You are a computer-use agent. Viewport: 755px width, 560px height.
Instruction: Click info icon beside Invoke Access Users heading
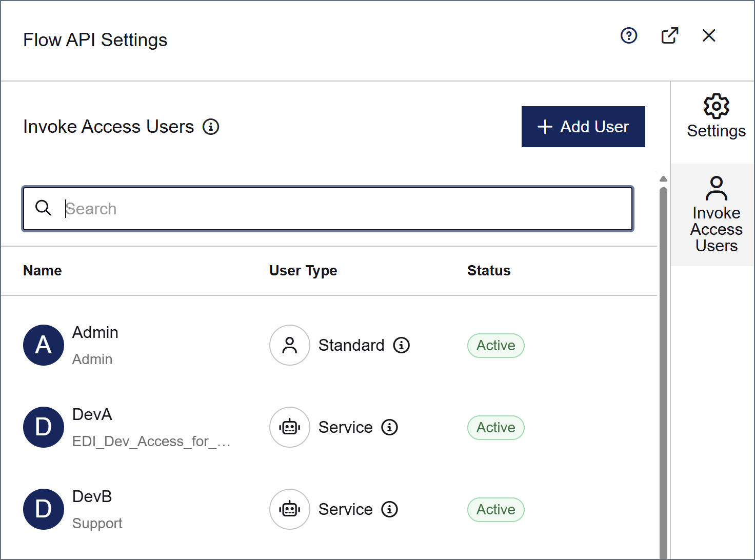coord(211,127)
